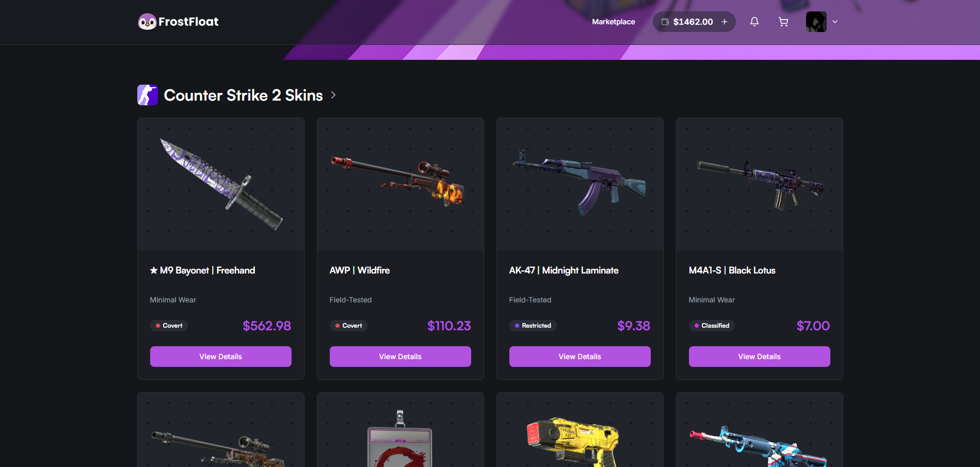Click the Counter Strike 2 game icon

pos(148,95)
